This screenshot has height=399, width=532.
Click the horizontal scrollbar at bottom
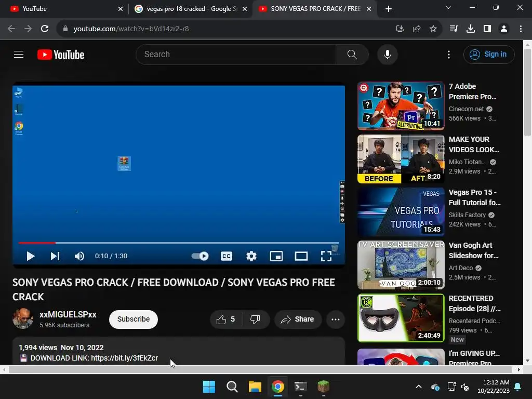[x=260, y=369]
